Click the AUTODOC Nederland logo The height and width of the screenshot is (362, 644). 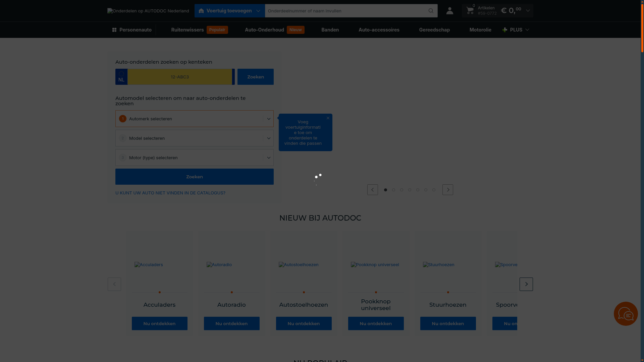148,11
